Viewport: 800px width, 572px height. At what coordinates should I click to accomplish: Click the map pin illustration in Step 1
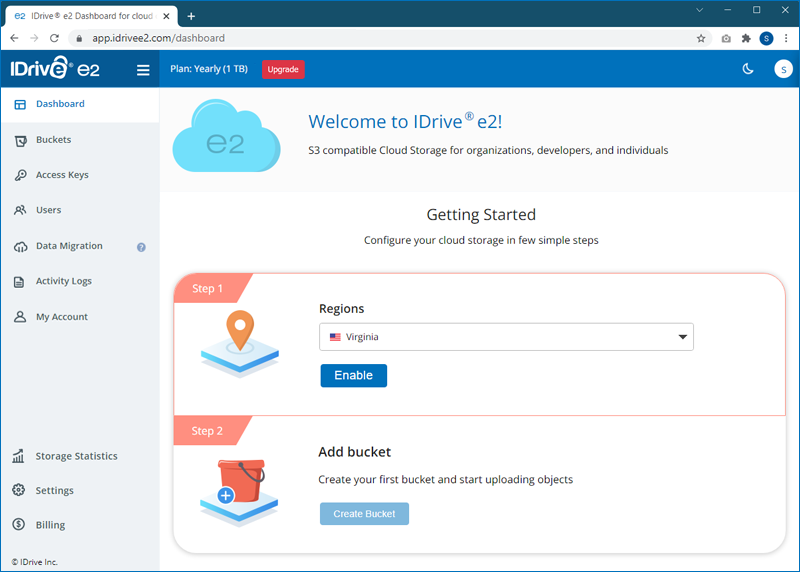tap(239, 344)
